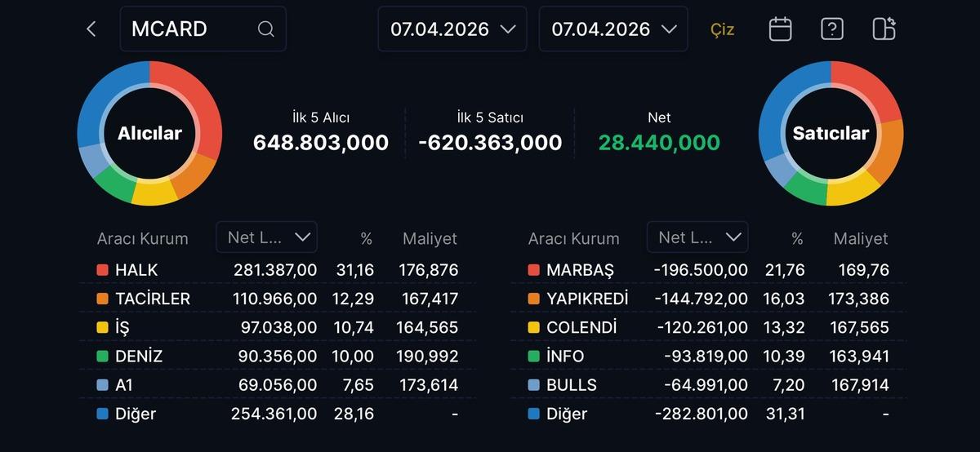Click the search magnifier icon
The width and height of the screenshot is (980, 452).
[265, 29]
